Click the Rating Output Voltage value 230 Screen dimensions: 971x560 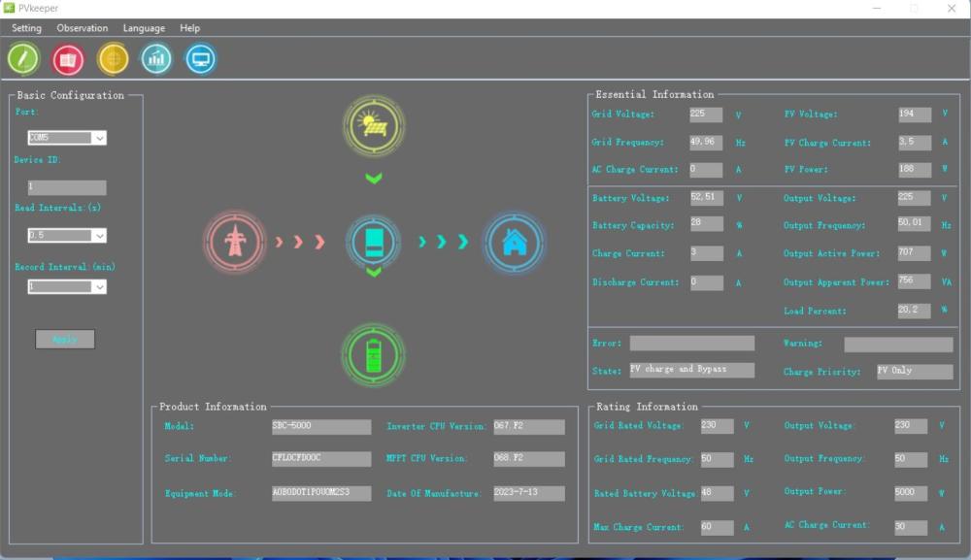point(911,426)
